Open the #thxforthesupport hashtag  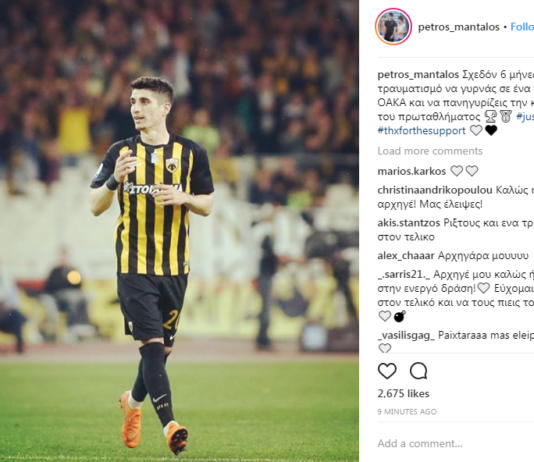421,131
